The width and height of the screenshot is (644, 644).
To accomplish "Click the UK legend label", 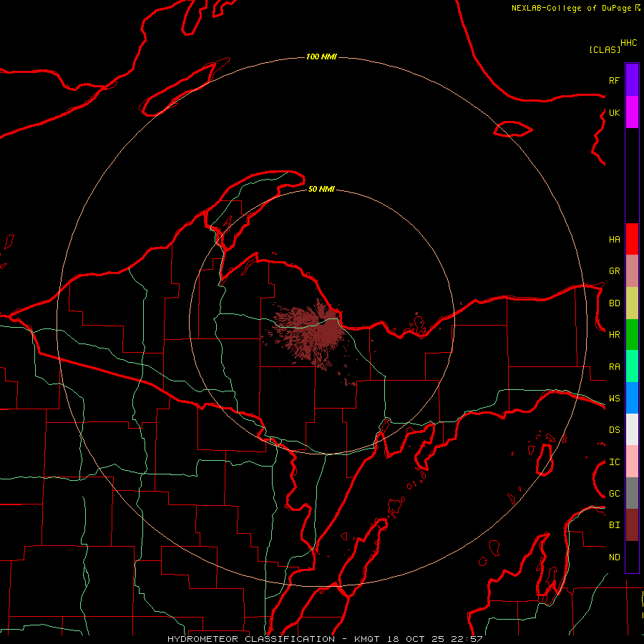I will (x=614, y=112).
